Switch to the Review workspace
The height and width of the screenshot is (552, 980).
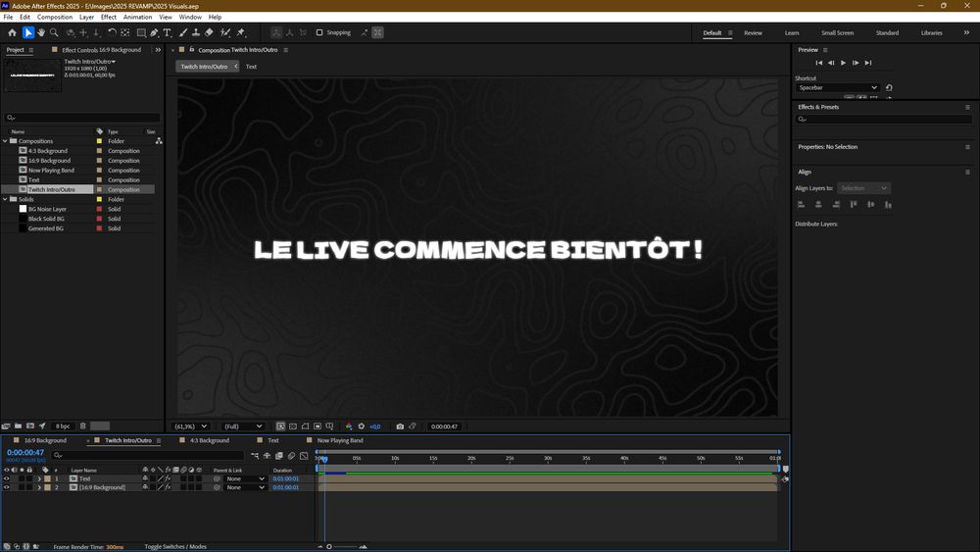[753, 32]
